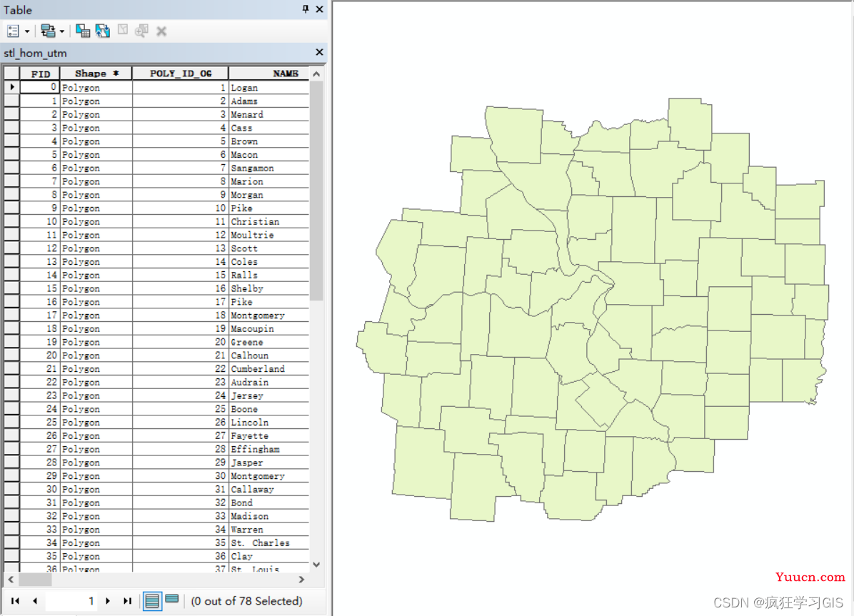This screenshot has height=616, width=854.
Task: Click the St. Charles name cell
Action: pyautogui.click(x=268, y=542)
